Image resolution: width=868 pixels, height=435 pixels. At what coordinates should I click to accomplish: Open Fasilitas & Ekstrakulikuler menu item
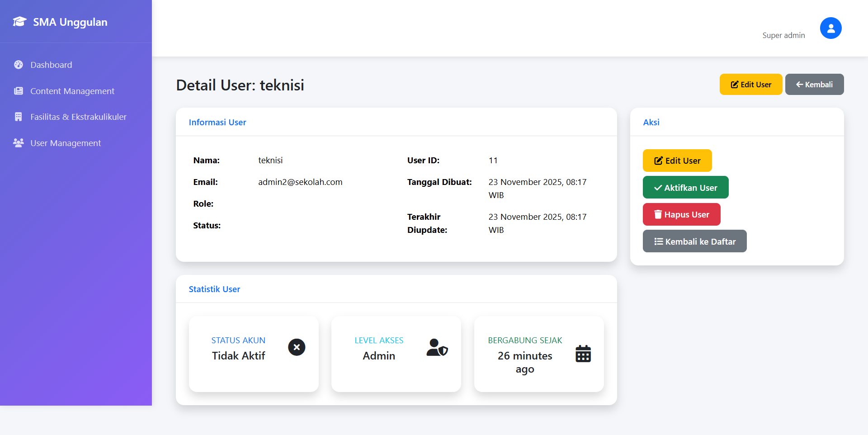pyautogui.click(x=78, y=117)
